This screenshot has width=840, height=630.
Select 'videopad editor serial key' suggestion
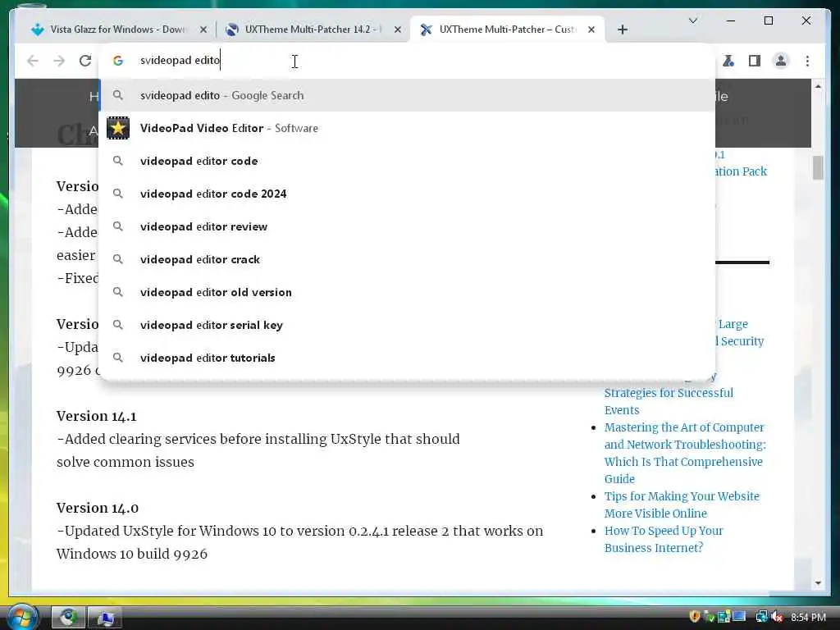coord(407,325)
